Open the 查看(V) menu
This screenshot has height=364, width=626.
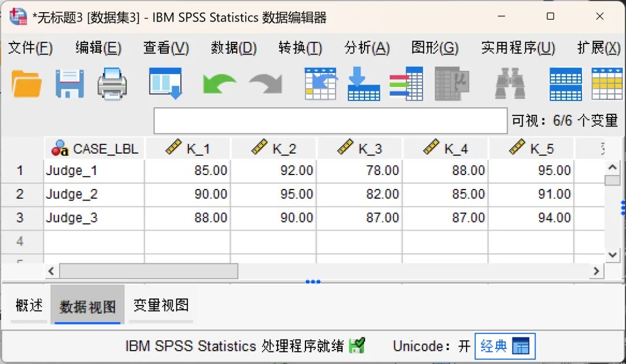point(166,48)
